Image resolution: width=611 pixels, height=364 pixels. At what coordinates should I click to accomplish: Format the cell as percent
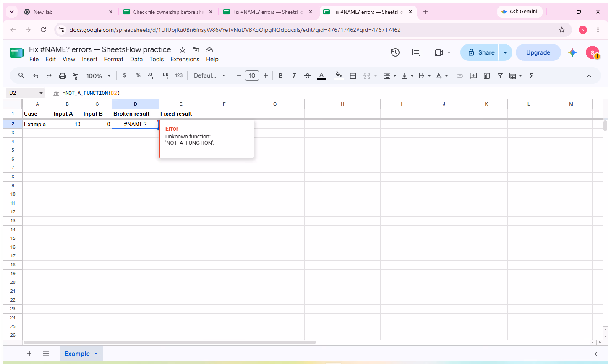click(138, 75)
